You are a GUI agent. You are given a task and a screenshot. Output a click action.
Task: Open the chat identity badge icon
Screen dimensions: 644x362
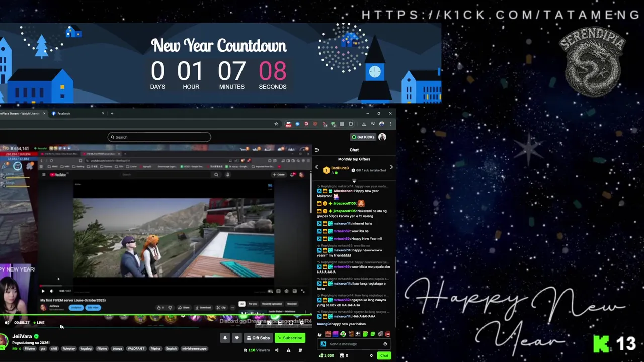(x=324, y=344)
